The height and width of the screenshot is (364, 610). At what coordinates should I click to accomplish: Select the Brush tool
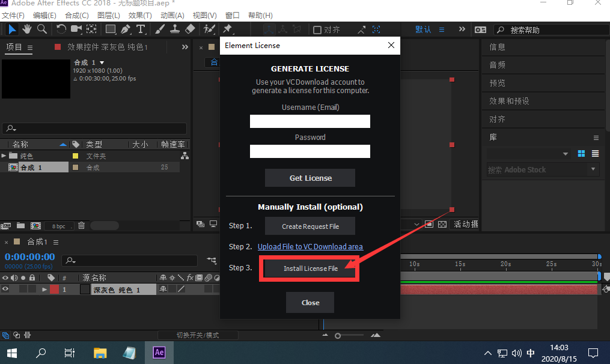coord(159,29)
